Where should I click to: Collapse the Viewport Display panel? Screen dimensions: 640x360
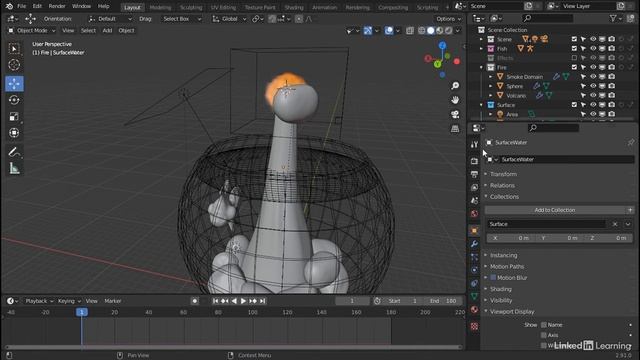point(512,311)
